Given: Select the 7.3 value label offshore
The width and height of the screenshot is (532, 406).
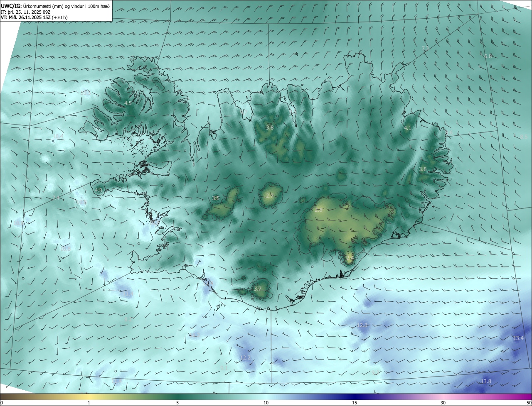Looking at the screenshot, I should click(x=425, y=49).
